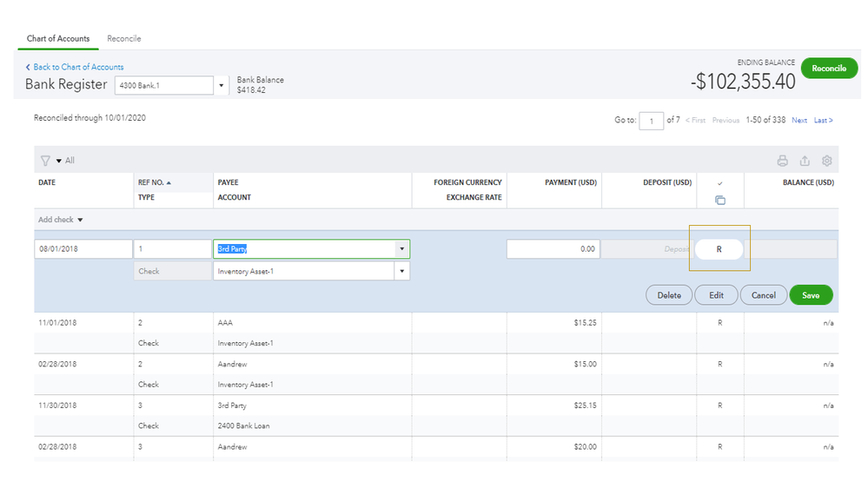
Task: Open the Add check dropdown
Action: point(61,220)
